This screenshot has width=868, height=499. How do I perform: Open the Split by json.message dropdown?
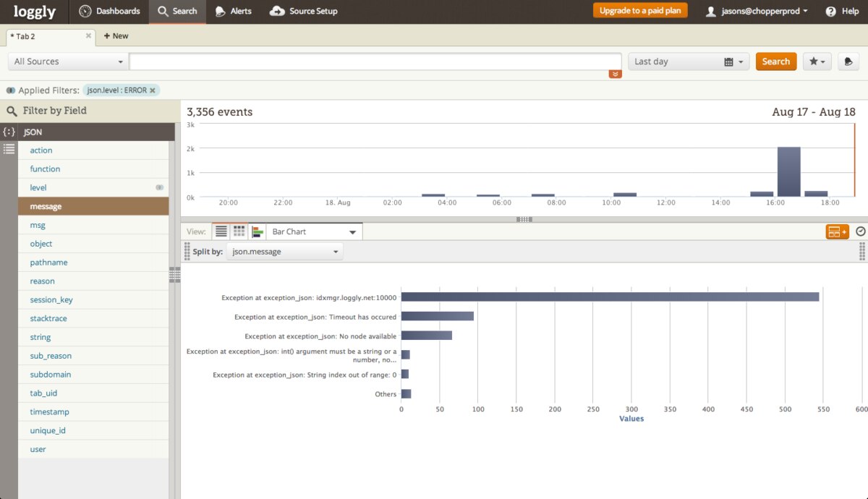tap(284, 251)
